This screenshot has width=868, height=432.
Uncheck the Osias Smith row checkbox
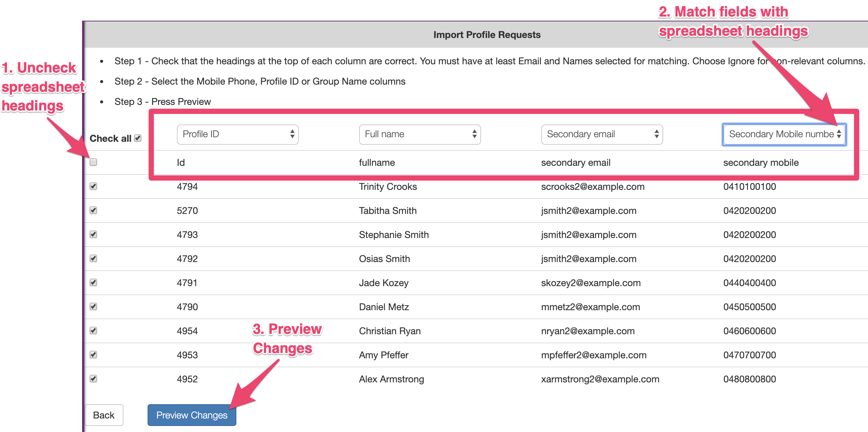pyautogui.click(x=93, y=258)
